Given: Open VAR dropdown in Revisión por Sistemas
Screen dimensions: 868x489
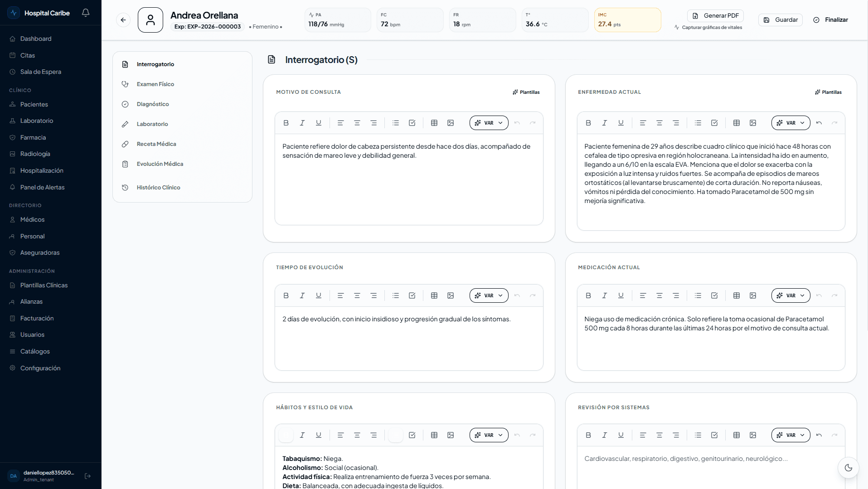Looking at the screenshot, I should (x=791, y=435).
